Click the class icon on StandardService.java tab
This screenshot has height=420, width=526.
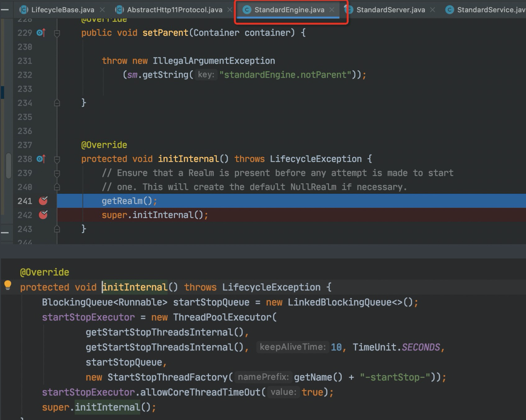[x=450, y=10]
